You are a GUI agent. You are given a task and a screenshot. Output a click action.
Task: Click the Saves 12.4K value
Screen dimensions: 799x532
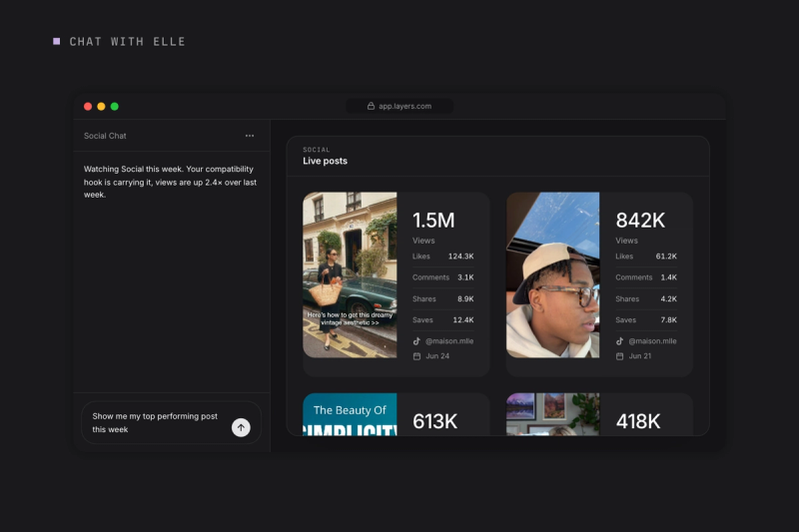[x=463, y=320]
